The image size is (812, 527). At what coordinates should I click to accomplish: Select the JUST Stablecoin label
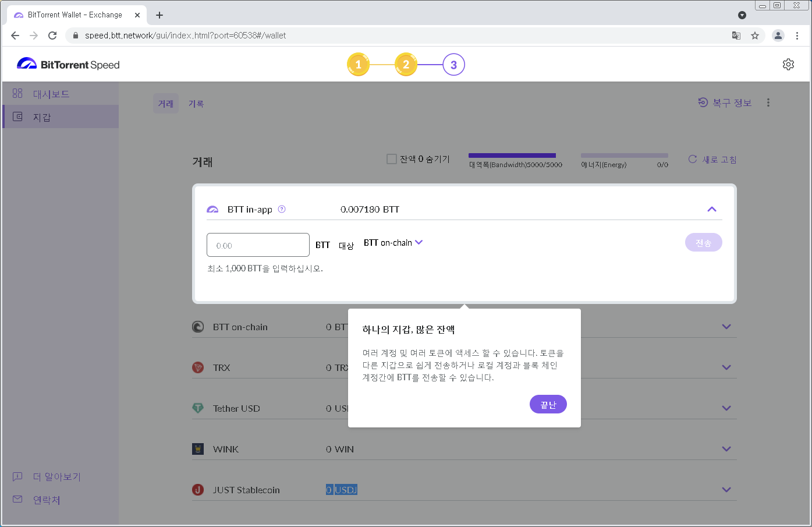246,490
